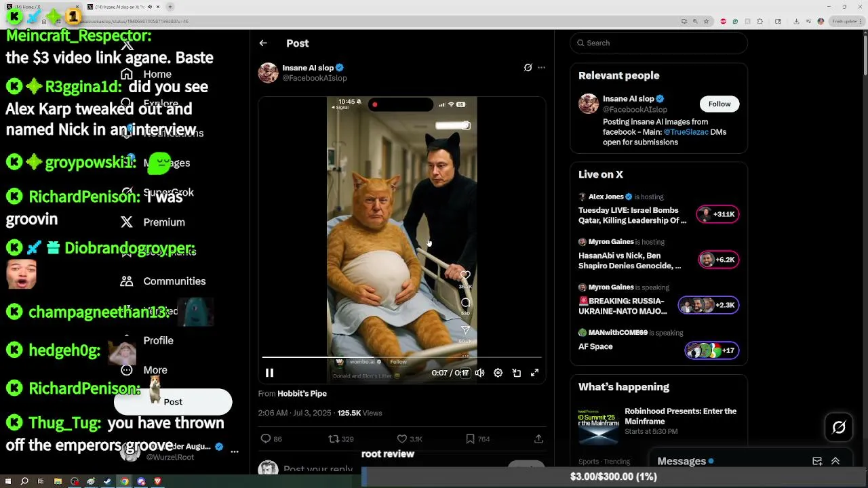
Task: Open browser zoom magnifier icon
Action: tap(695, 21)
